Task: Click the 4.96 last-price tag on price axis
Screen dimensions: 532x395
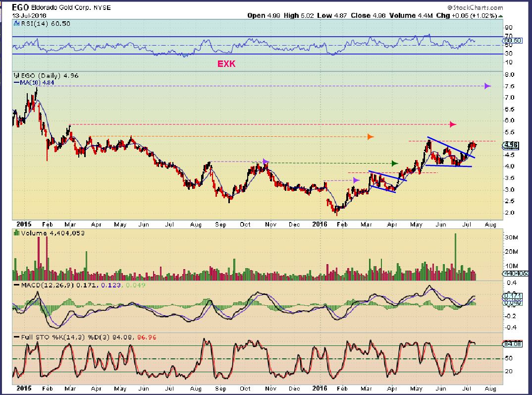Action: (511, 145)
